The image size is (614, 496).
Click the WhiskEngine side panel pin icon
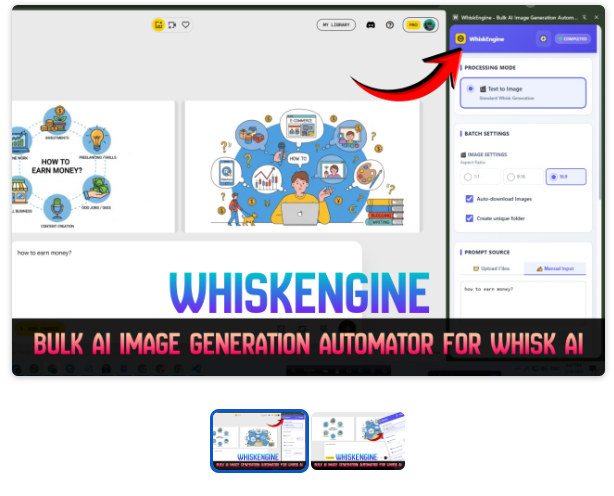584,17
